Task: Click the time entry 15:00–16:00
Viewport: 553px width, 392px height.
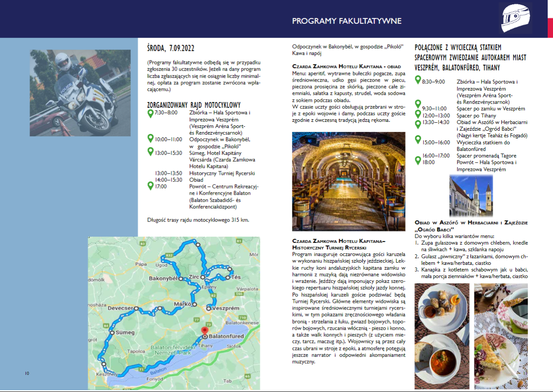Action: (x=436, y=142)
